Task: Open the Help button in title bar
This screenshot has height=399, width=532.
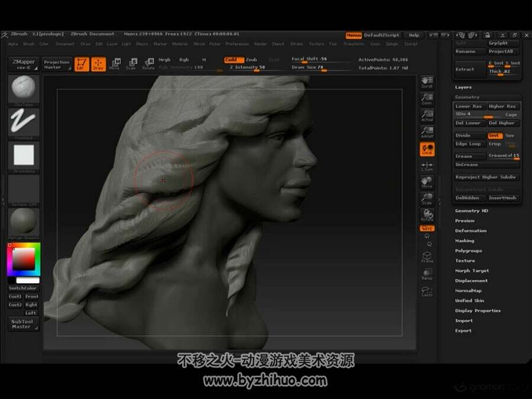Action: pyautogui.click(x=414, y=35)
